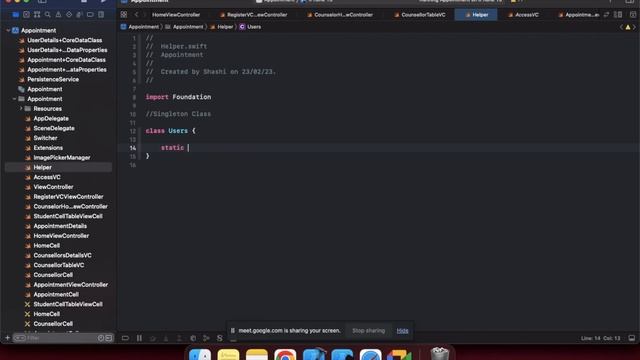Open the Debug navigator icon
The width and height of the screenshot is (640, 360).
79,15
